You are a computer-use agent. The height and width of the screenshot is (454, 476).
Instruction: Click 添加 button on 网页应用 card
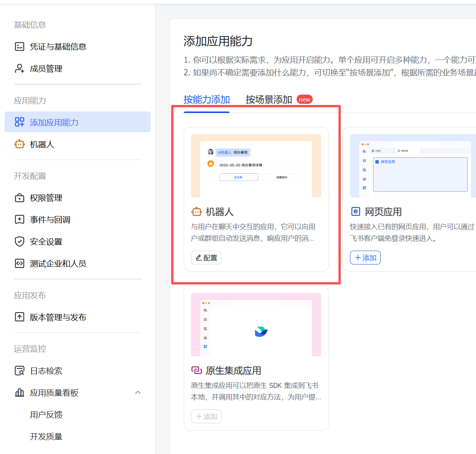pos(365,258)
